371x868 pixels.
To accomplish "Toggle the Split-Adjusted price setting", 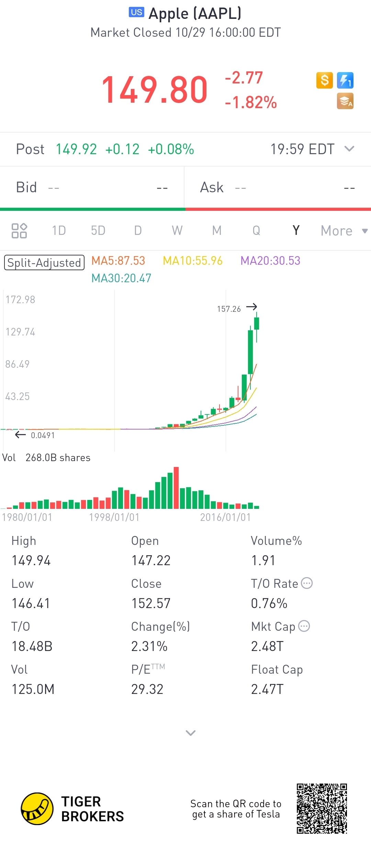I will tap(44, 263).
